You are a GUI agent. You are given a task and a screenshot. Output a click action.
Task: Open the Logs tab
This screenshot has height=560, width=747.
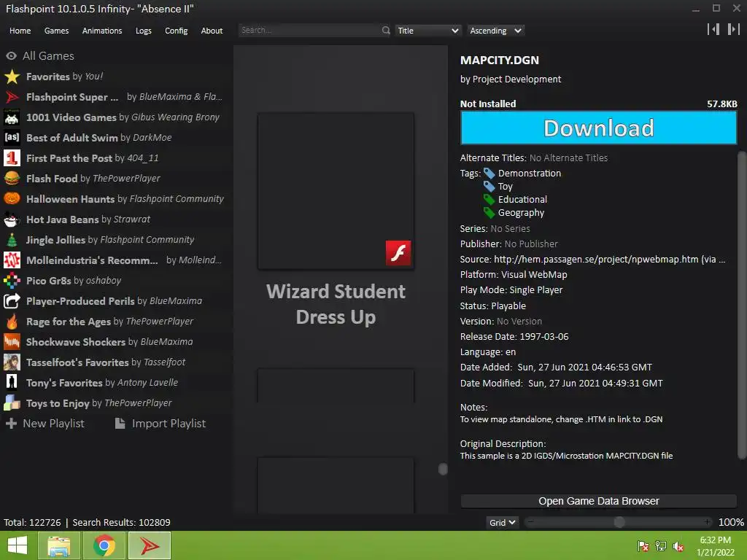[x=144, y=31]
